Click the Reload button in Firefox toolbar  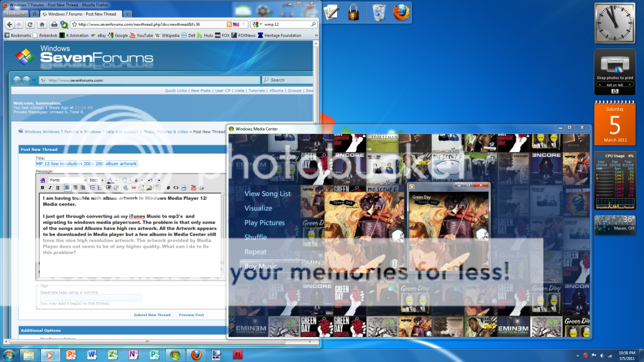(31, 25)
